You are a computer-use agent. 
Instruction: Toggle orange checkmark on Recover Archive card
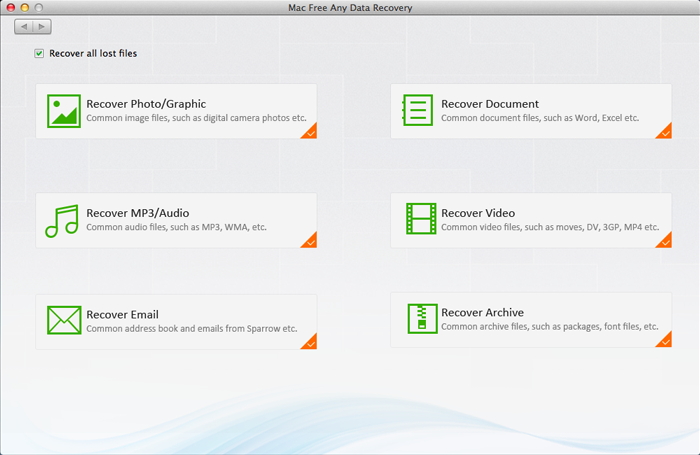point(665,340)
